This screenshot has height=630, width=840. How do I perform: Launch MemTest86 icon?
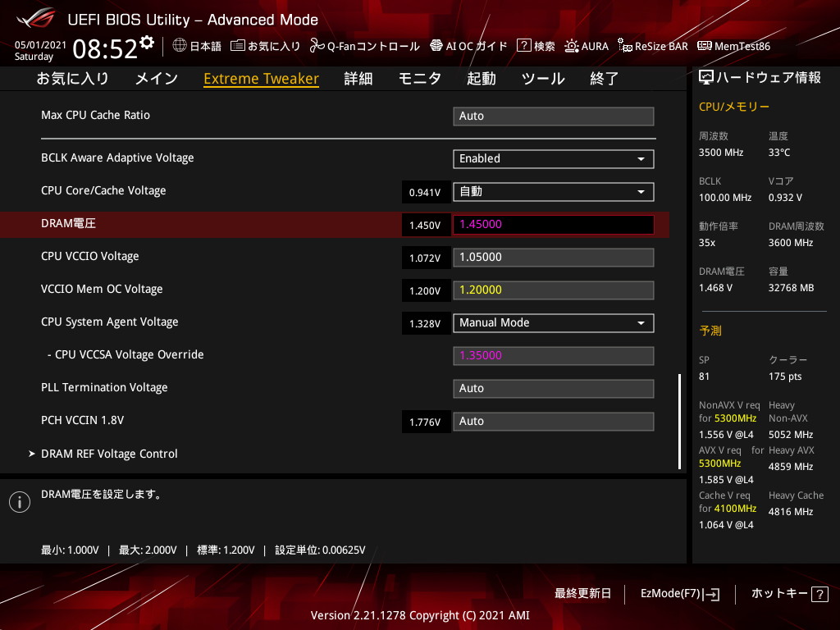[705, 46]
